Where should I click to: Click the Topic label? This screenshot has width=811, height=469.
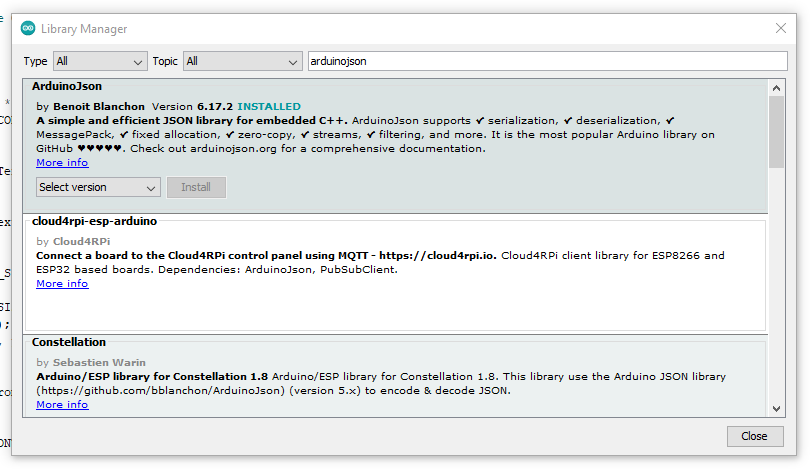point(165,61)
